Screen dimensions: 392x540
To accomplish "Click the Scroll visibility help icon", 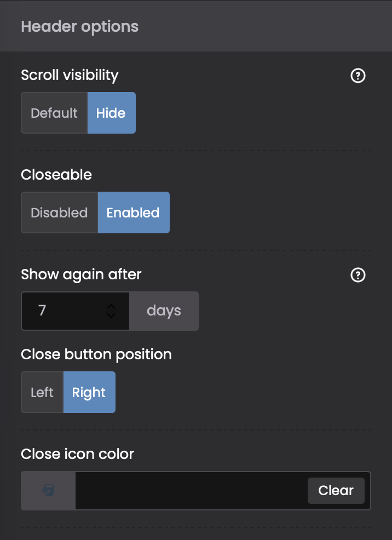I will (358, 76).
